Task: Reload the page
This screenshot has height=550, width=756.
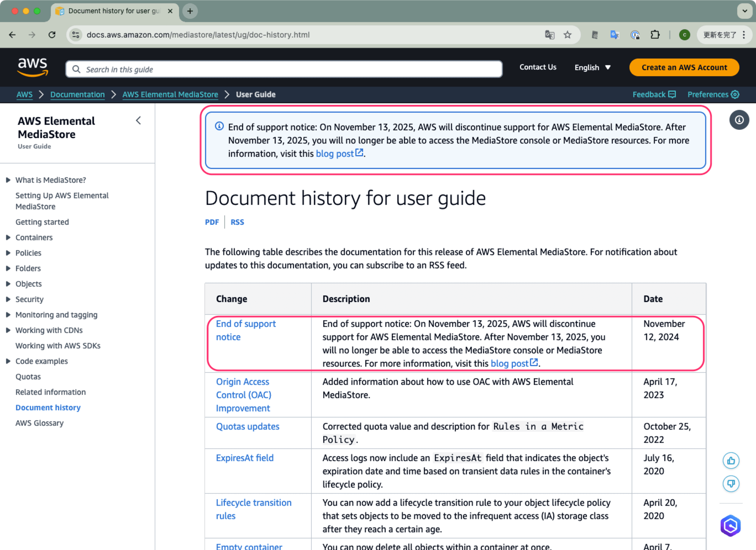Action: click(x=52, y=35)
